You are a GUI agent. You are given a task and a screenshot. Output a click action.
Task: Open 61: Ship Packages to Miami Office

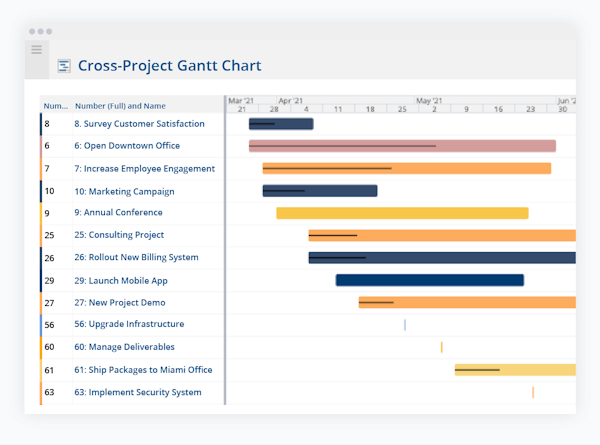(x=143, y=370)
